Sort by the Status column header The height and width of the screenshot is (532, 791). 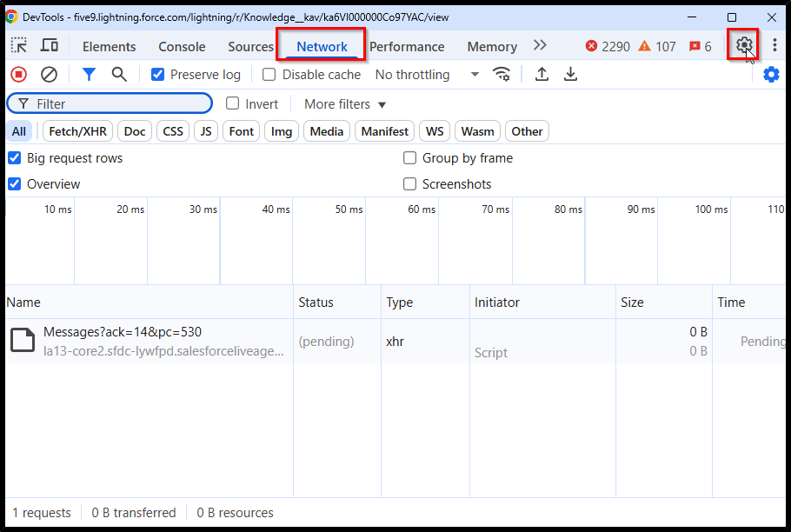pos(337,302)
